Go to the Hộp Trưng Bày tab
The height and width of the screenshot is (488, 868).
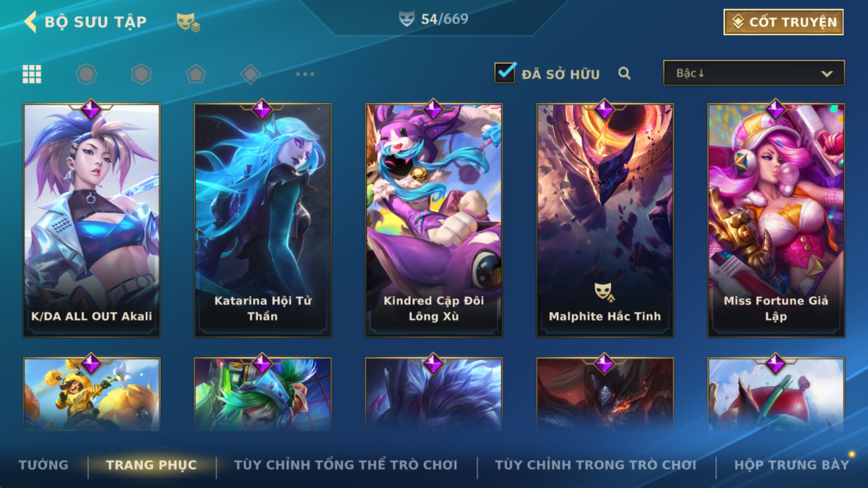(x=792, y=465)
